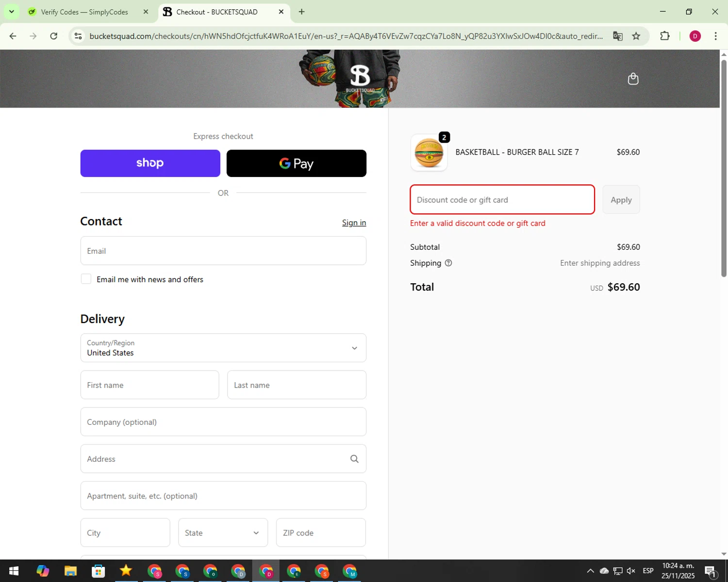This screenshot has width=728, height=582.
Task: Open Chrome three-dot menu
Action: [x=715, y=36]
